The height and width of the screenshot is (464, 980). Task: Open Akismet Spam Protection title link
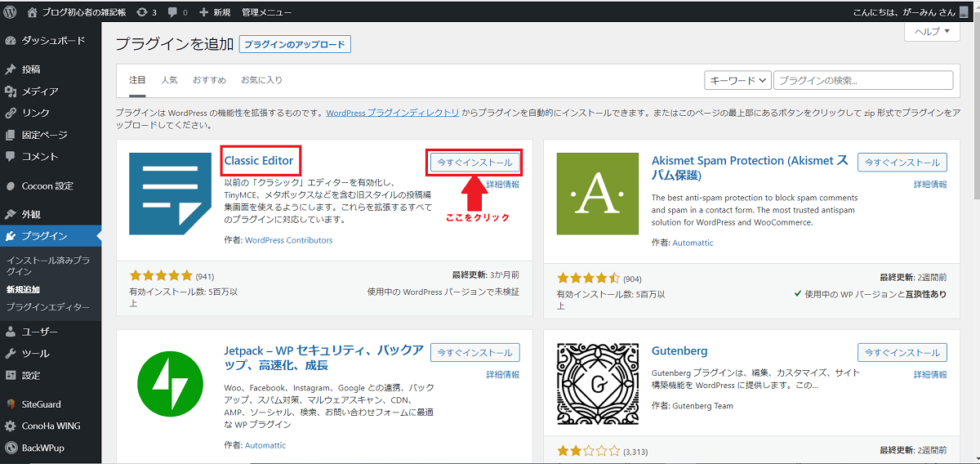point(750,167)
